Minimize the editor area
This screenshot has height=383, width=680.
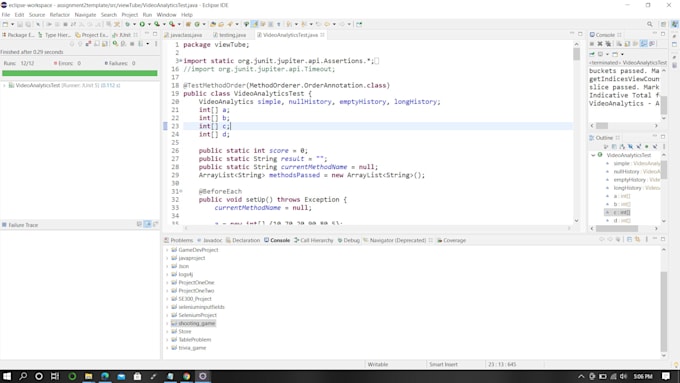pyautogui.click(x=572, y=34)
